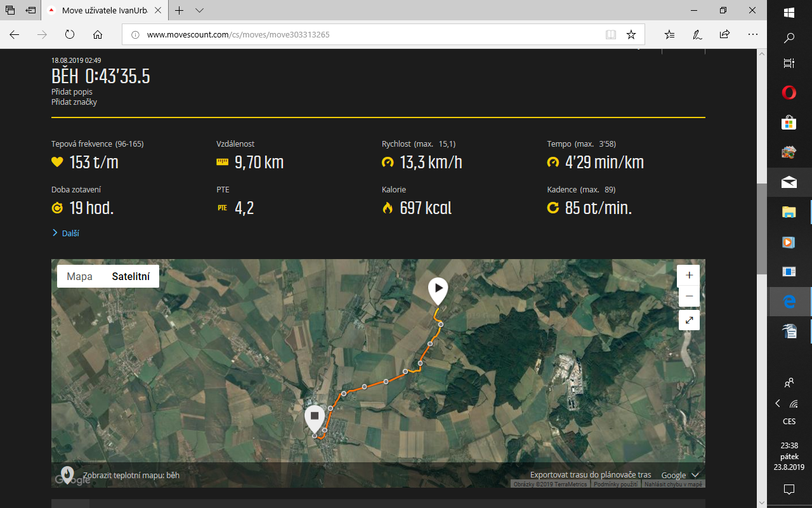This screenshot has width=812, height=508.
Task: Click the heatmap flame icon
Action: (67, 474)
